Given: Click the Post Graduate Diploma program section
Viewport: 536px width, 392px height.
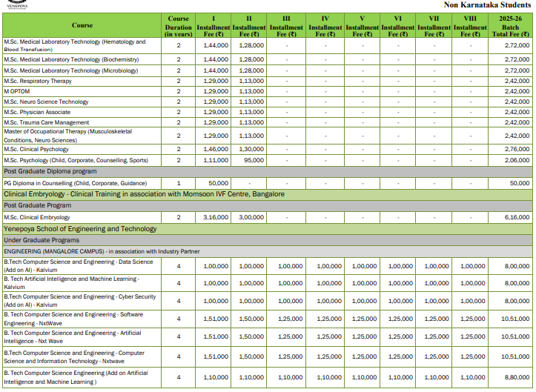Looking at the screenshot, I should tap(52, 171).
